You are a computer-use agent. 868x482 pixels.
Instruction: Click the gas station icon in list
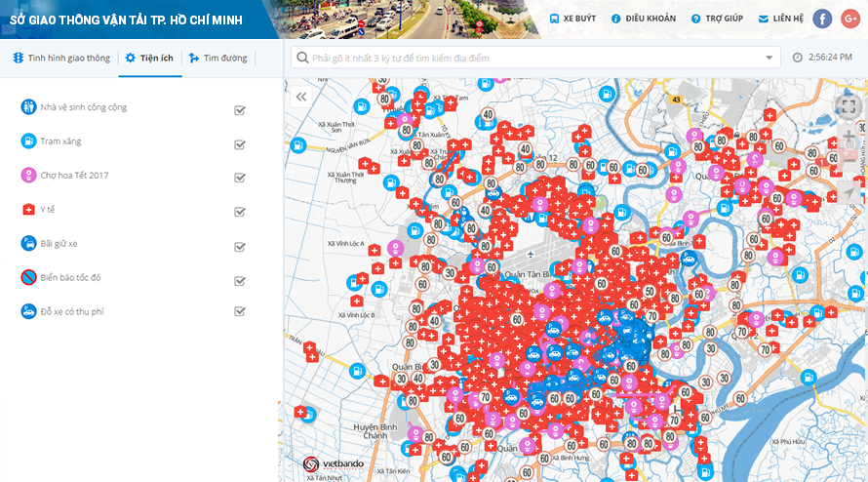click(x=29, y=141)
